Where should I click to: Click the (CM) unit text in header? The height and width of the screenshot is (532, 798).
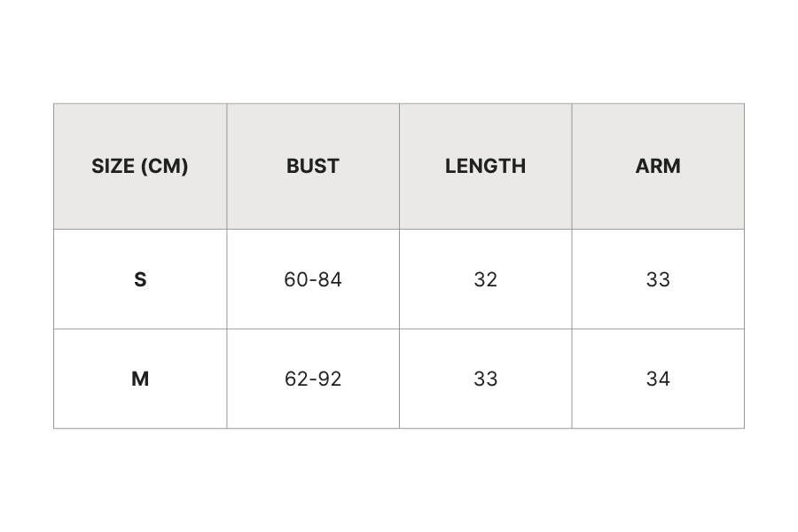point(164,167)
